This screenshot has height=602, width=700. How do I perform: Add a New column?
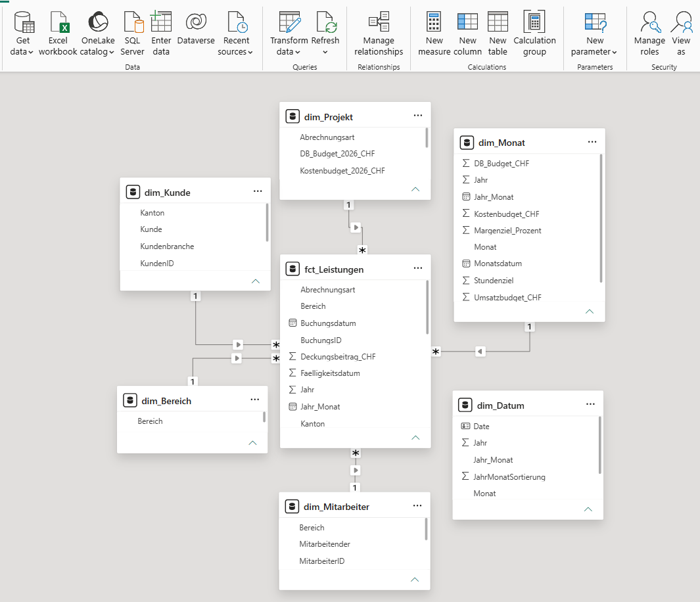point(467,34)
